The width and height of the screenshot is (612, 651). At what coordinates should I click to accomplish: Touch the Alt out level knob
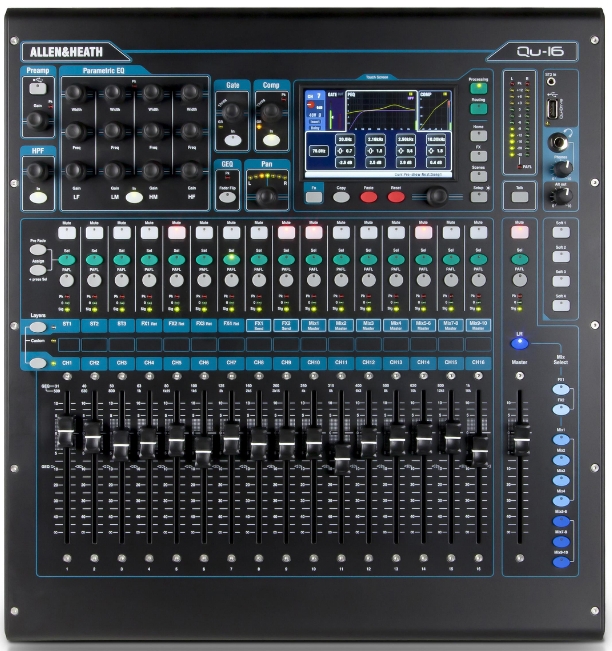point(562,195)
